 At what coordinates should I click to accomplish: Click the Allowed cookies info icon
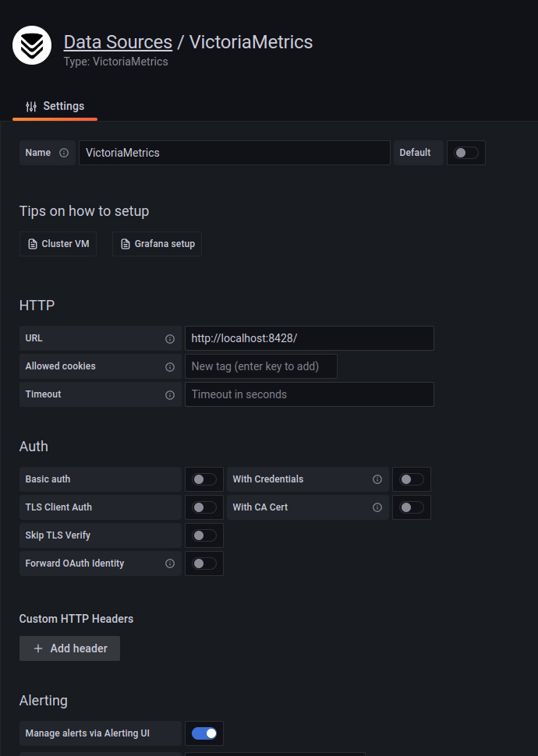(x=170, y=366)
